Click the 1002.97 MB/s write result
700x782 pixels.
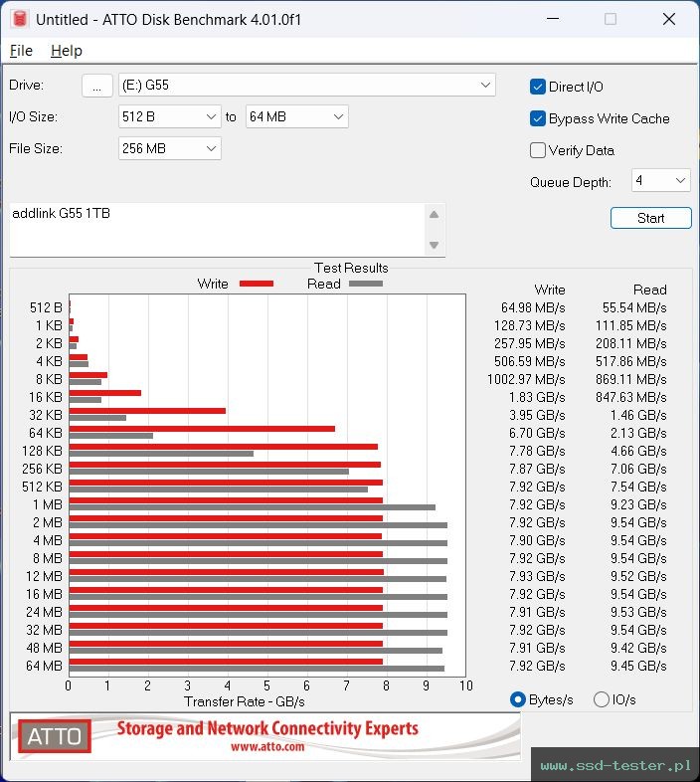pos(526,379)
